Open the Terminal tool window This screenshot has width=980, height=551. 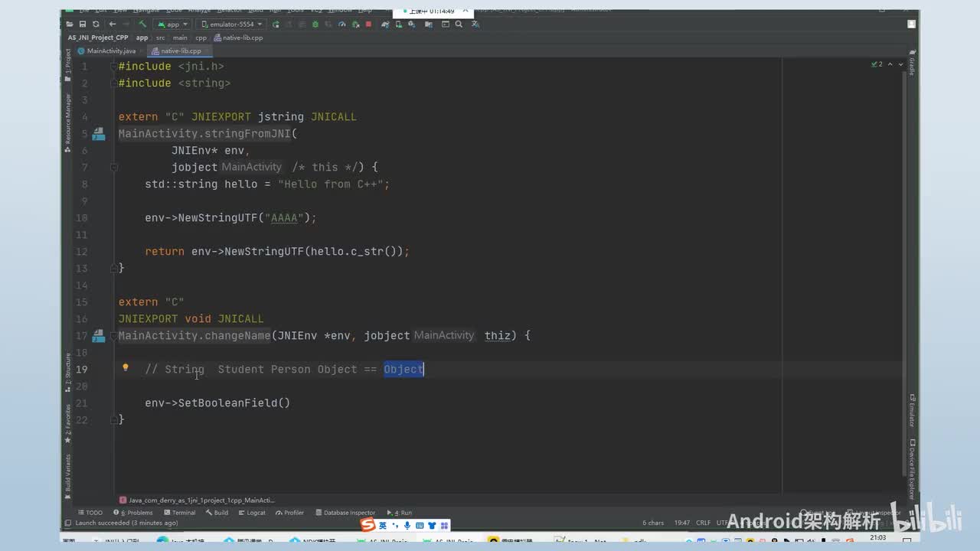179,513
